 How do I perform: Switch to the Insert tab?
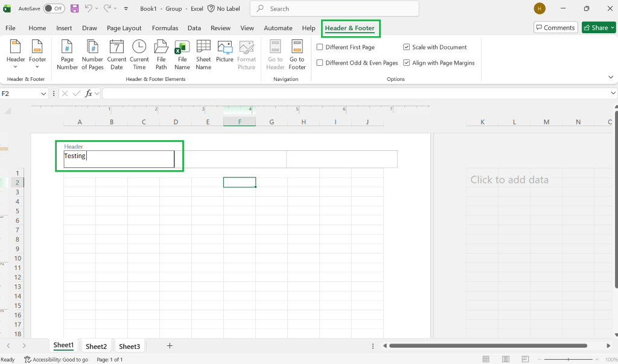click(64, 28)
